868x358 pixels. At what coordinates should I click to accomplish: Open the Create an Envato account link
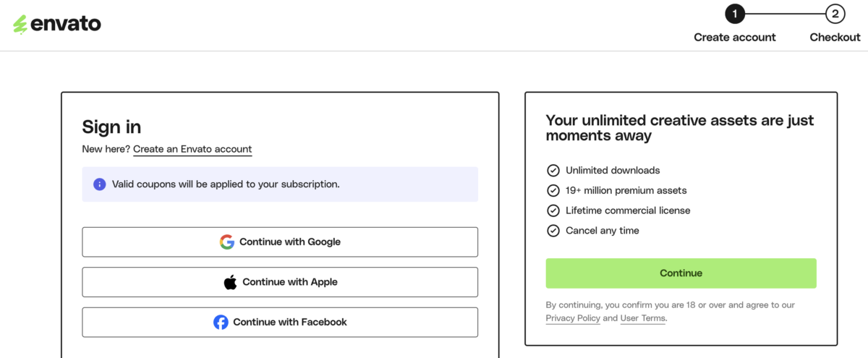(192, 150)
